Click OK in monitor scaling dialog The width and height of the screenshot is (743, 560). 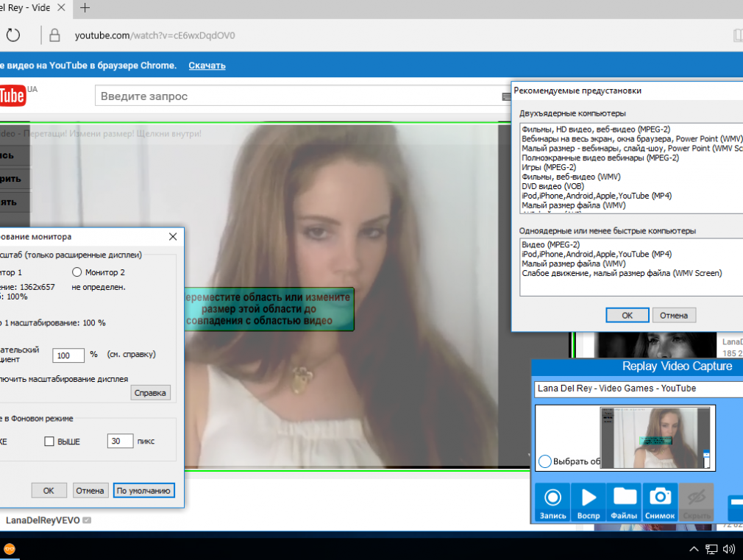coord(49,490)
